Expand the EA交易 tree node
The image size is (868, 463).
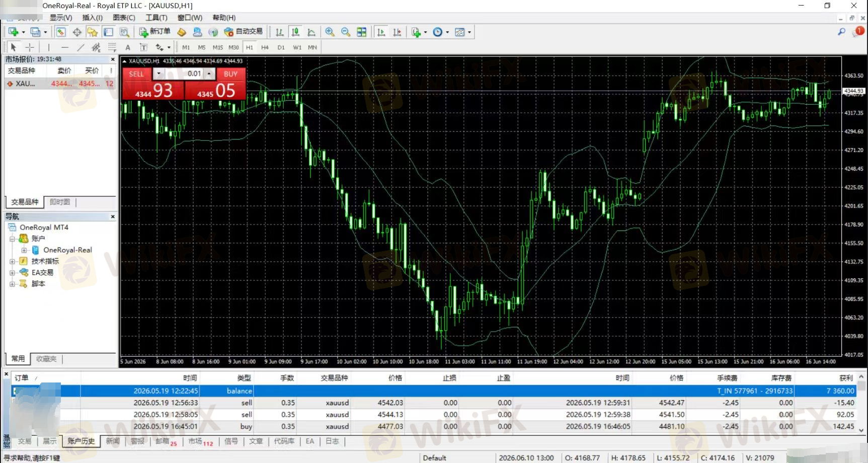click(12, 273)
